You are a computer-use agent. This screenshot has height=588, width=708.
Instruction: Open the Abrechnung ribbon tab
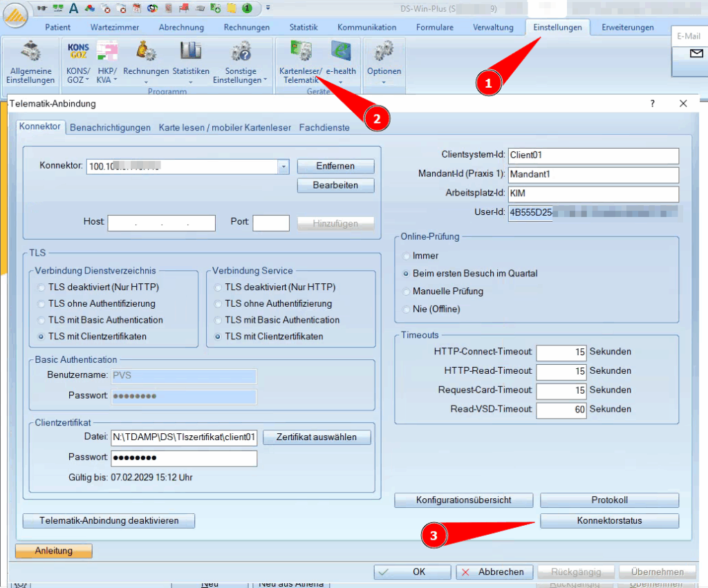coord(181,28)
